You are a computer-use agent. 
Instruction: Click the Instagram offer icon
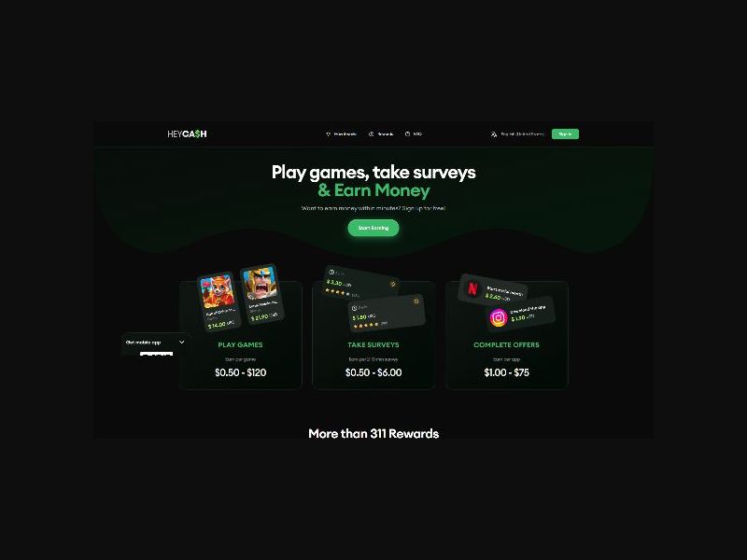tap(499, 317)
